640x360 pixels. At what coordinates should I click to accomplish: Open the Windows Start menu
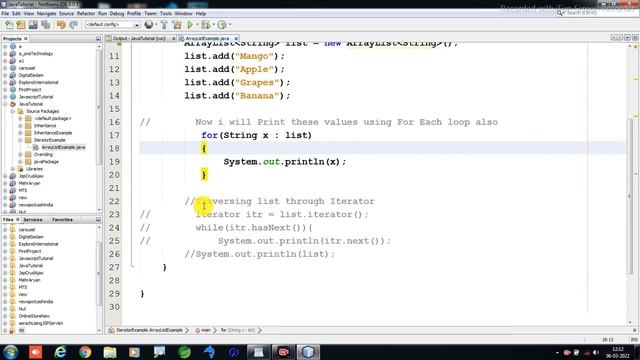(11, 352)
